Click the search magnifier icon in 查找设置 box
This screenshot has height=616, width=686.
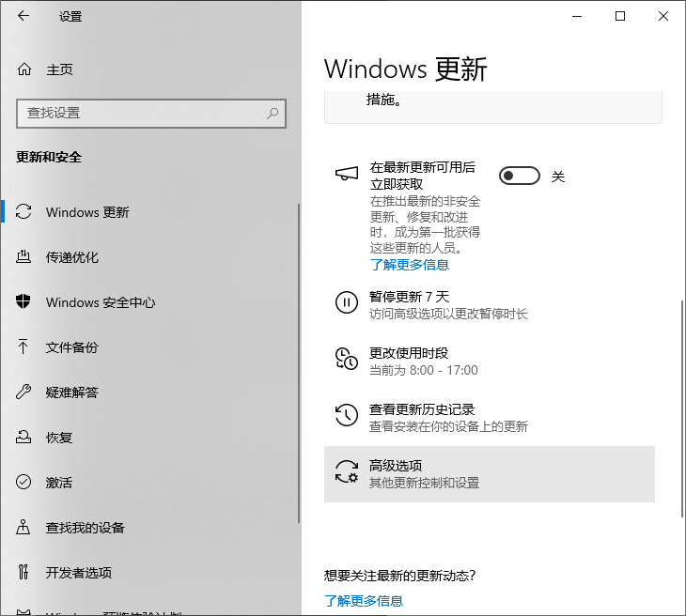(x=273, y=113)
